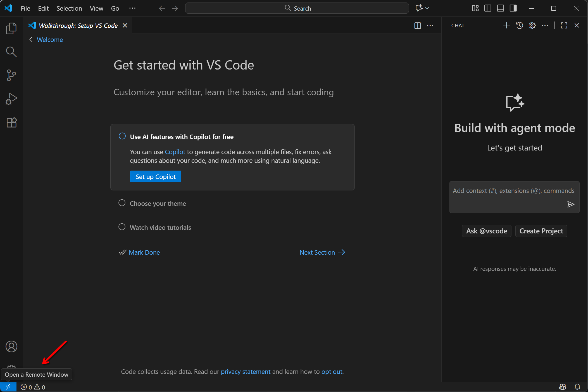Image resolution: width=588 pixels, height=392 pixels.
Task: Check the Watch video tutorials circle
Action: 122,227
